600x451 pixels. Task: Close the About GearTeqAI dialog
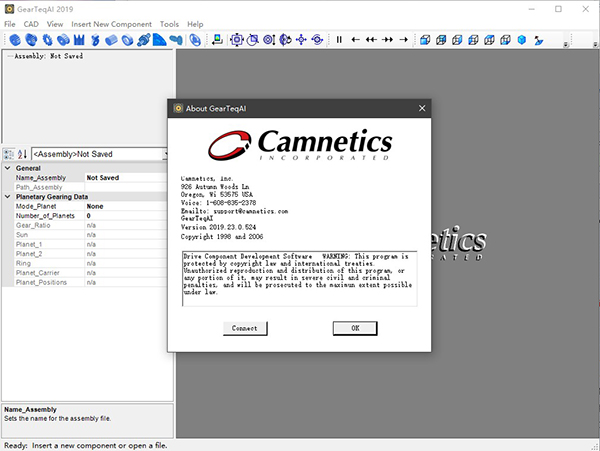click(x=421, y=108)
